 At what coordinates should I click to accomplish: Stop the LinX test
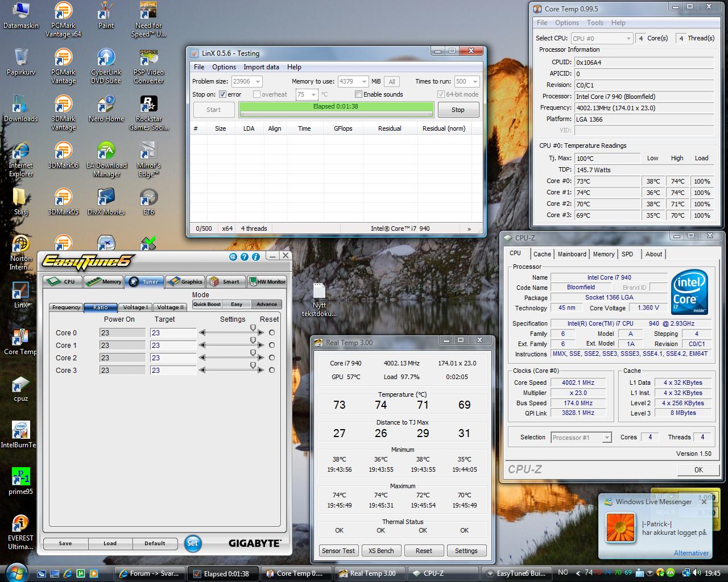[458, 110]
